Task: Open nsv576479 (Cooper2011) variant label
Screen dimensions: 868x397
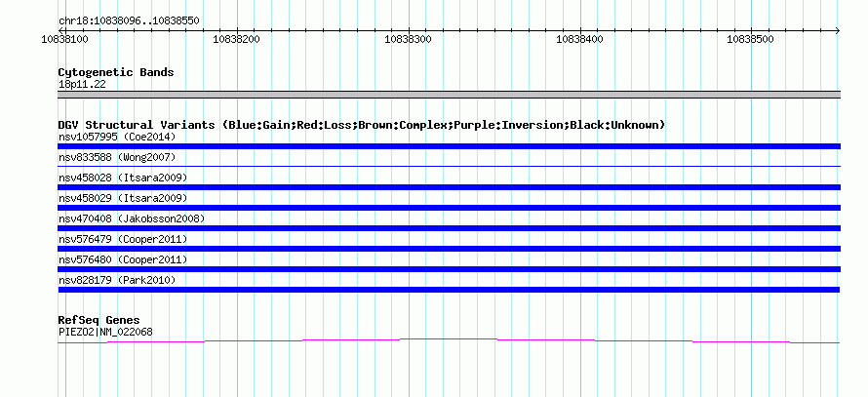Action: tap(123, 239)
